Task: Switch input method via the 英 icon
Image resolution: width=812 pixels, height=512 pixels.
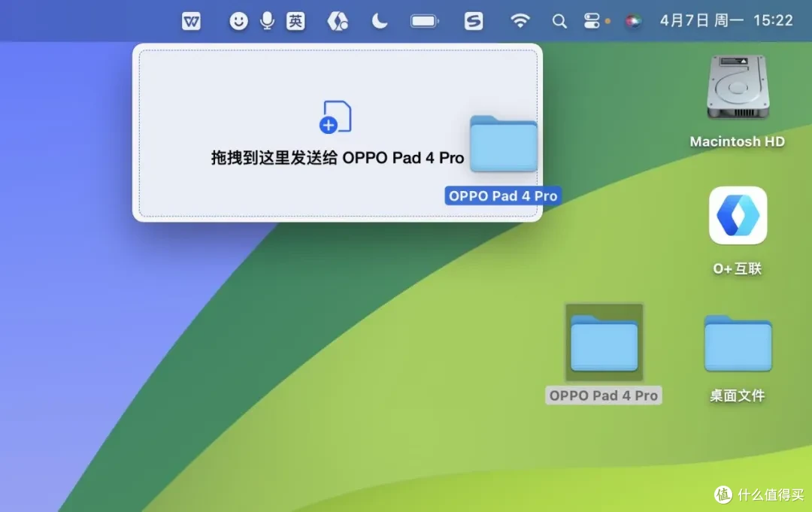Action: tap(295, 21)
